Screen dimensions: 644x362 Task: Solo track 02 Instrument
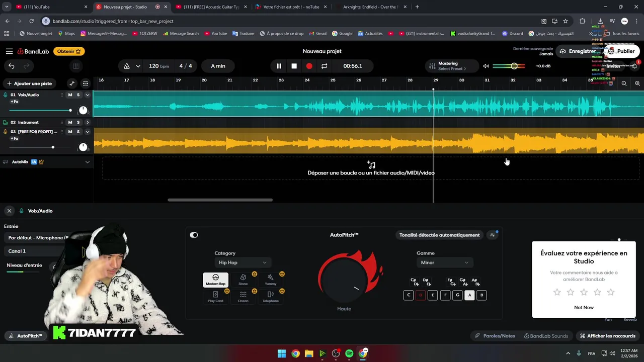[78, 122]
